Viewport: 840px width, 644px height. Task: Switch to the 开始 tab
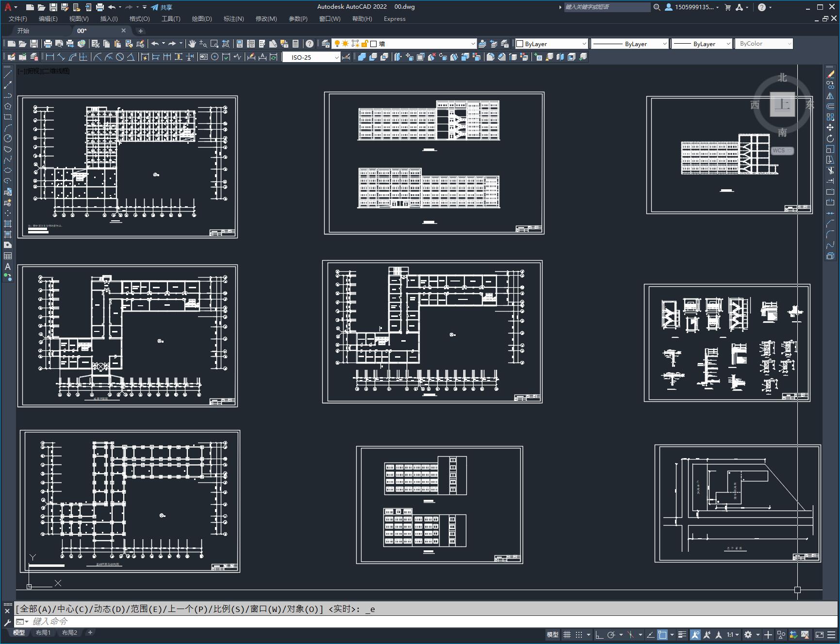pyautogui.click(x=23, y=31)
